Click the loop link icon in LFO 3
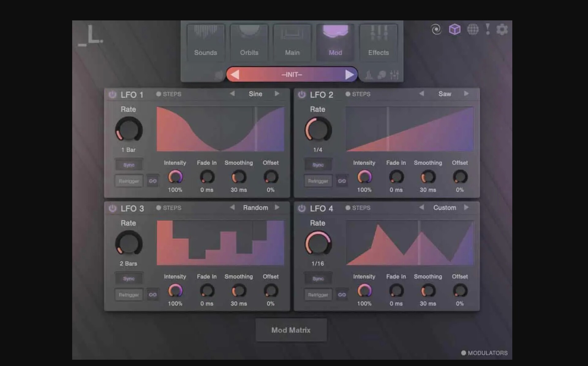The height and width of the screenshot is (366, 588). click(153, 295)
